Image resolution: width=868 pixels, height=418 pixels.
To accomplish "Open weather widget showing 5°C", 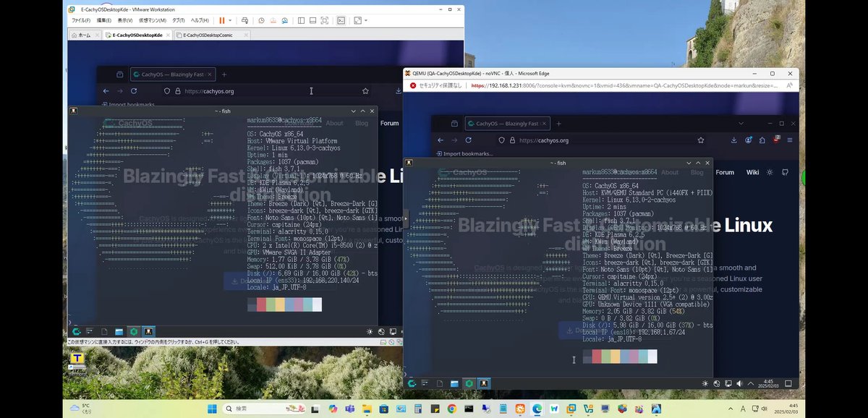I will pyautogui.click(x=80, y=409).
